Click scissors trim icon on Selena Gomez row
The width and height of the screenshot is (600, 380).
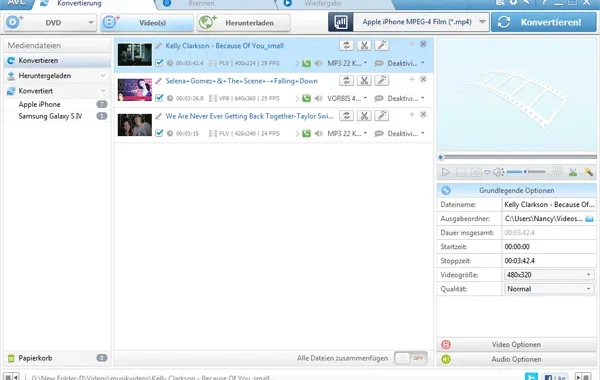364,80
